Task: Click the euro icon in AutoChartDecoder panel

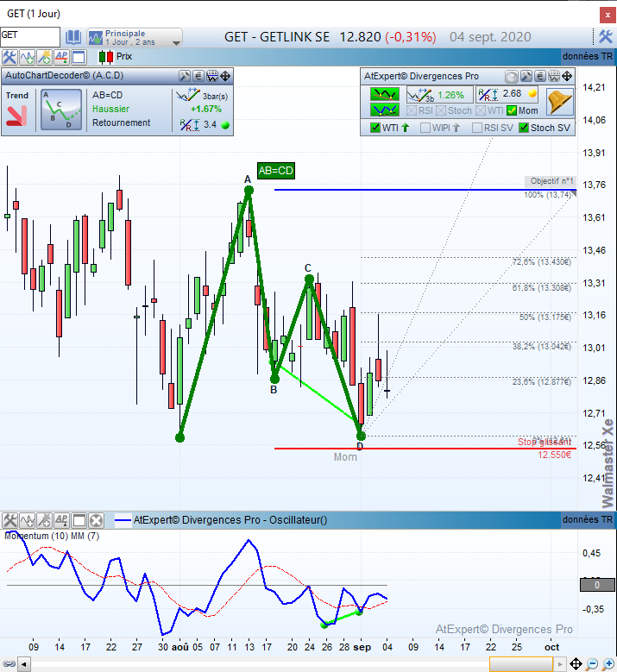Action: point(198,76)
